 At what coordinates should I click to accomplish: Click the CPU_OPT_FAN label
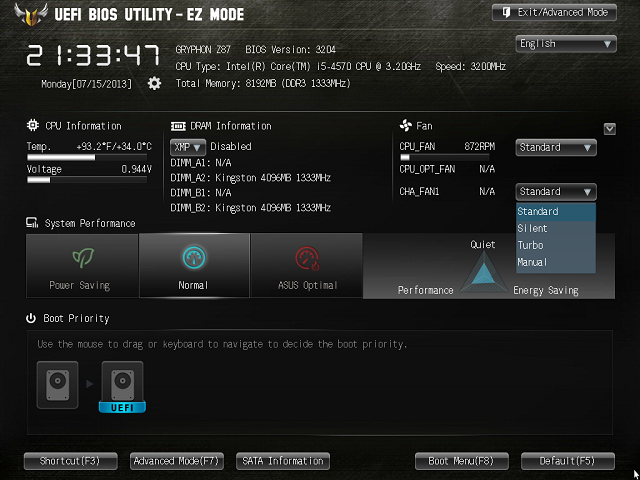tap(427, 169)
